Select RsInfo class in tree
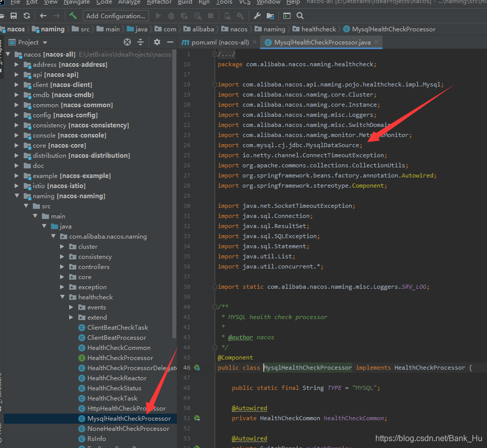 tap(96, 439)
